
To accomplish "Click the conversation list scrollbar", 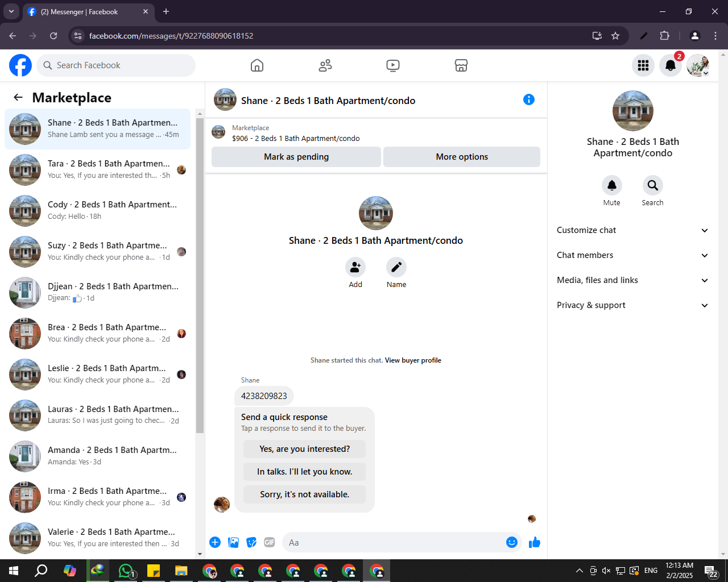I will coord(200,276).
